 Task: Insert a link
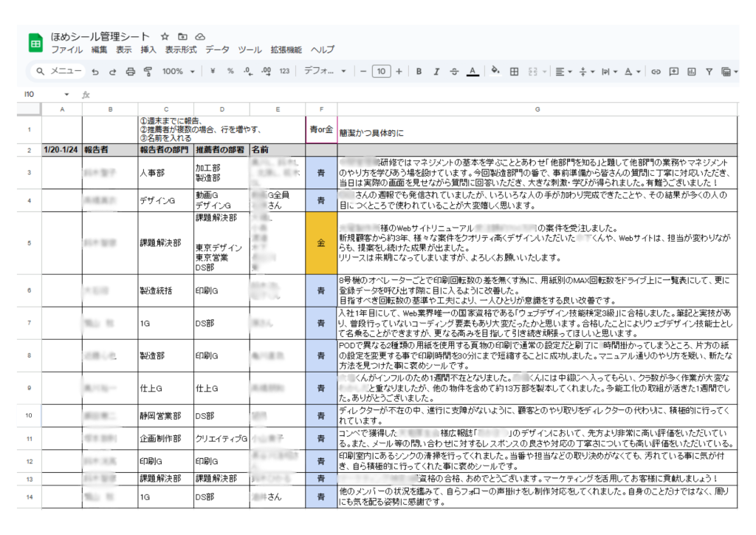pyautogui.click(x=656, y=72)
